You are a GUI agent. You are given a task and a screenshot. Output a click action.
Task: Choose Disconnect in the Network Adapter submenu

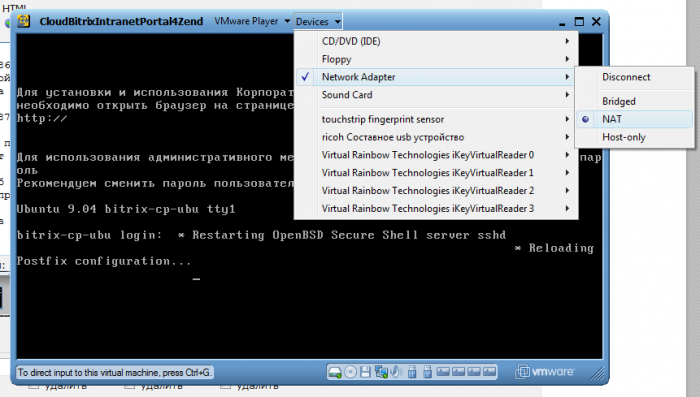(634, 77)
